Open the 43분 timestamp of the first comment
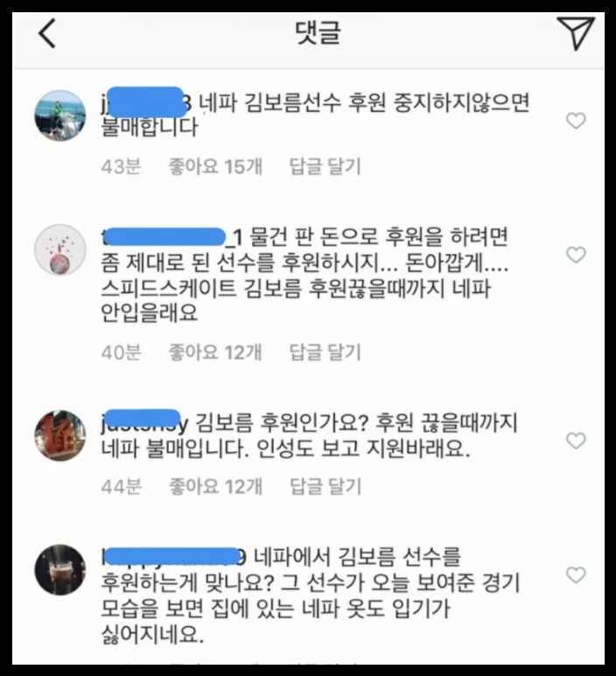The width and height of the screenshot is (616, 676). [122, 166]
